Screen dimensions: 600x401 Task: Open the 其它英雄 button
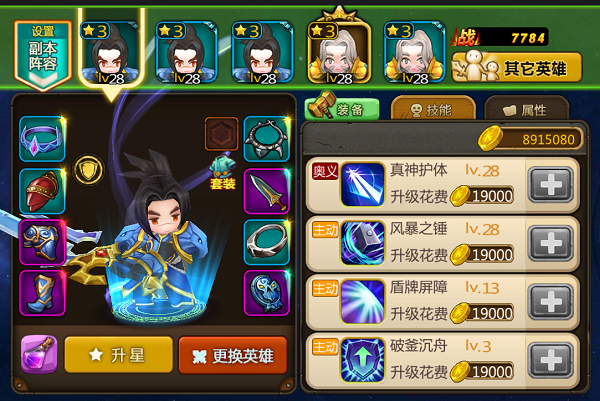click(517, 67)
